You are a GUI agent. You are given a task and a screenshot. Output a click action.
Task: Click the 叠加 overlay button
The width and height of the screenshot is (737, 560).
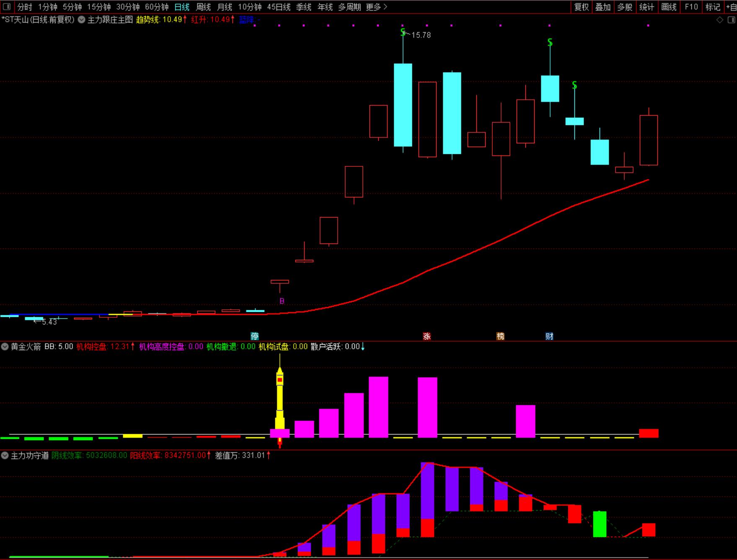point(603,7)
